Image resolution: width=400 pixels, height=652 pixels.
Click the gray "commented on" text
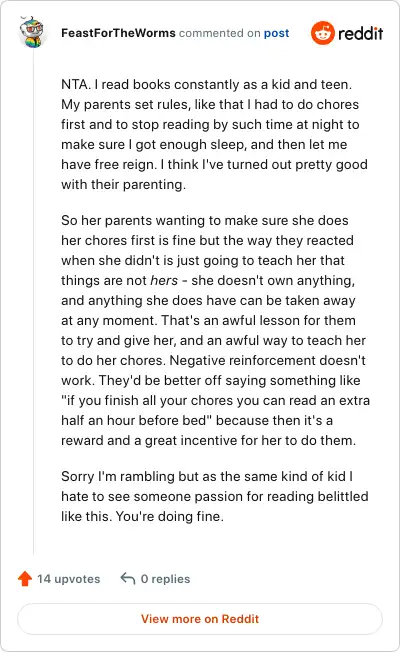pyautogui.click(x=220, y=33)
